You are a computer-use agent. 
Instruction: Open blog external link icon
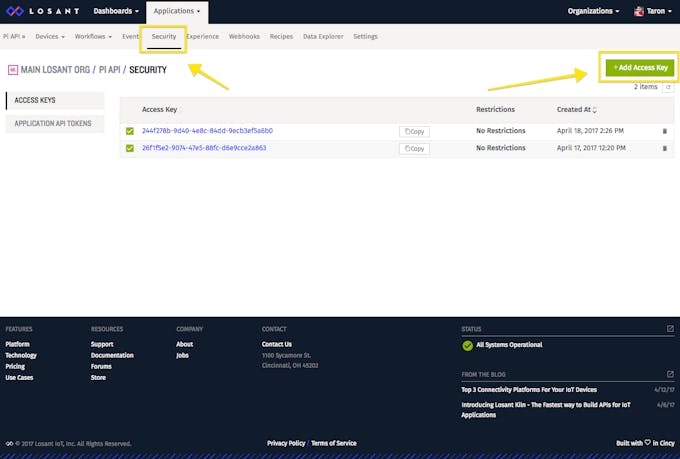(670, 374)
